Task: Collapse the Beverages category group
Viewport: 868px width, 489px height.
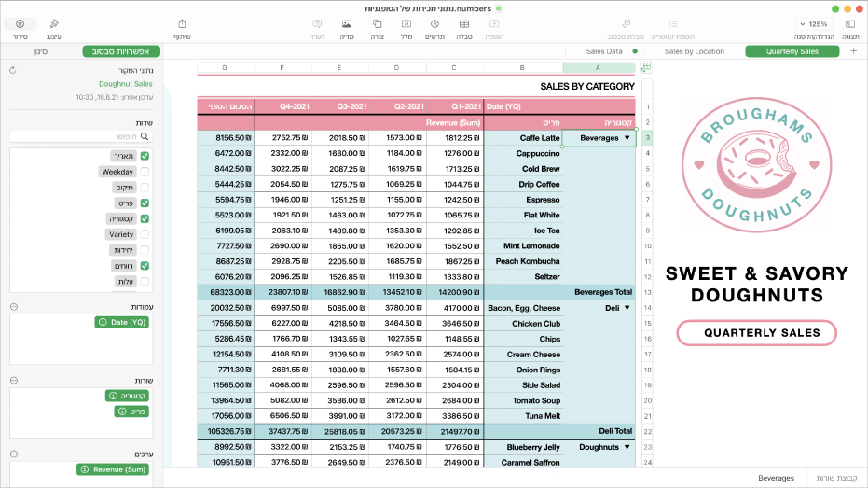Action: coord(627,138)
